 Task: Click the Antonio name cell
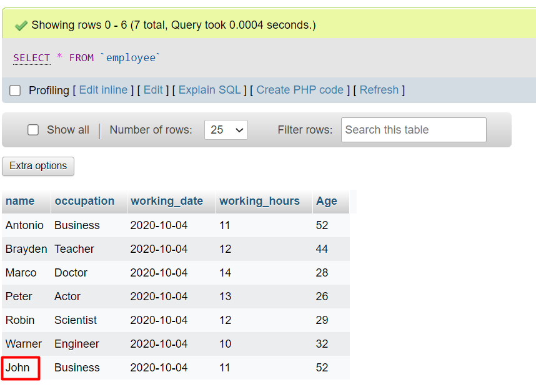24,225
